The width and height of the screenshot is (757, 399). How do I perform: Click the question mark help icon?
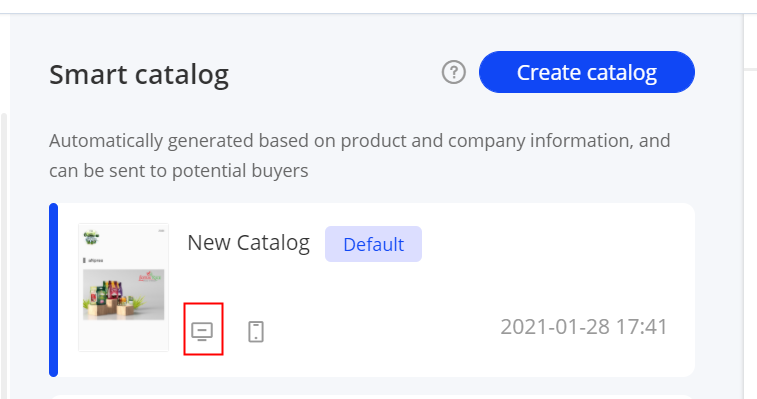point(454,72)
